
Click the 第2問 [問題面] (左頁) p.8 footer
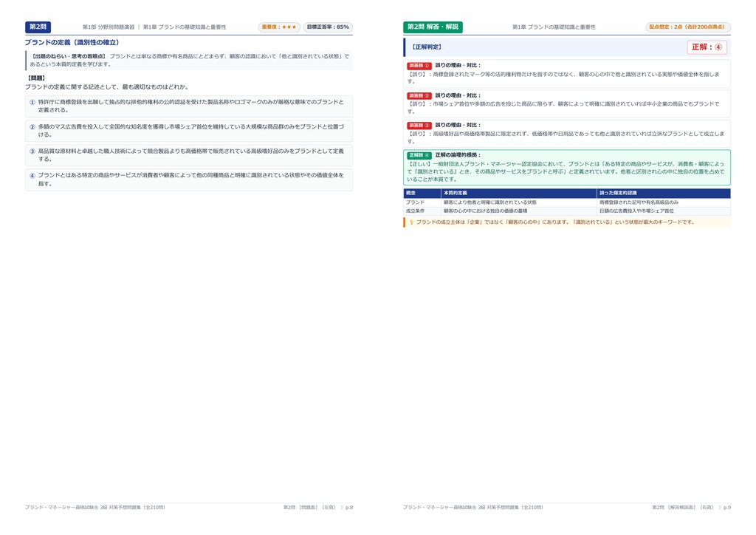[x=318, y=508]
